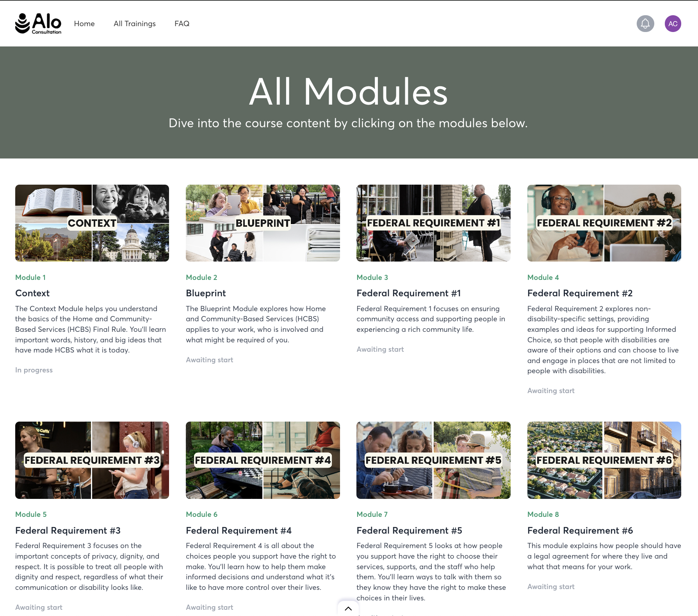Open the Context module thumbnail
The image size is (698, 616).
(92, 223)
